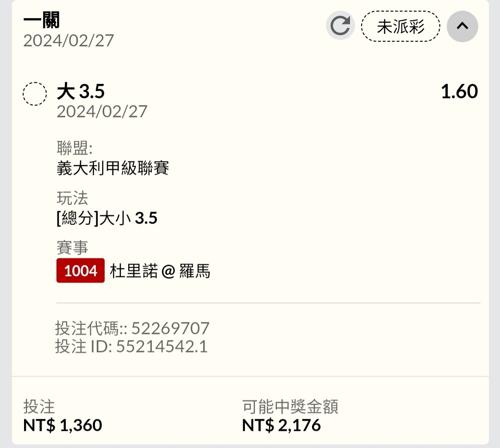Click the 投注代碼 52269707 line
This screenshot has height=448, width=500.
tap(132, 328)
